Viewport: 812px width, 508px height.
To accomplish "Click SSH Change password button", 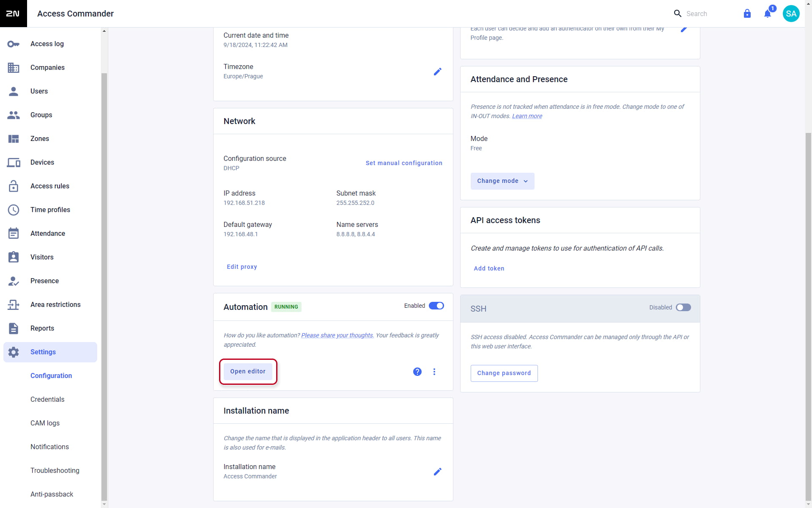I will point(504,373).
